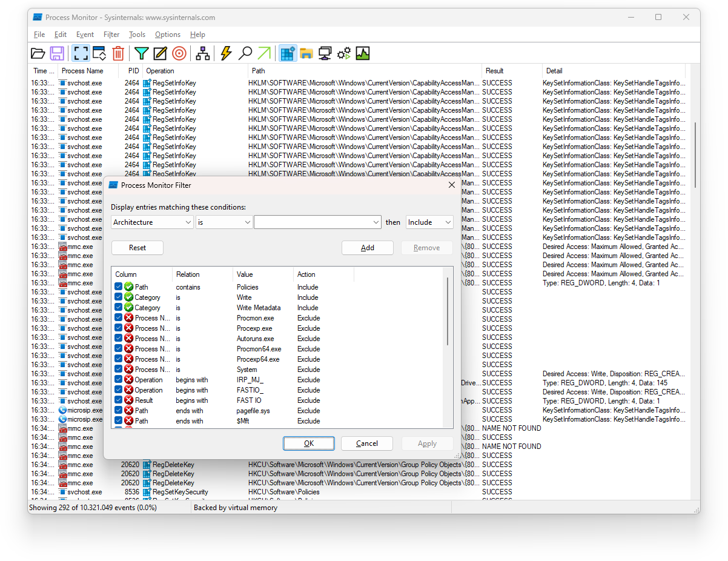This screenshot has width=728, height=561.
Task: Click the filter value input field
Action: point(313,222)
